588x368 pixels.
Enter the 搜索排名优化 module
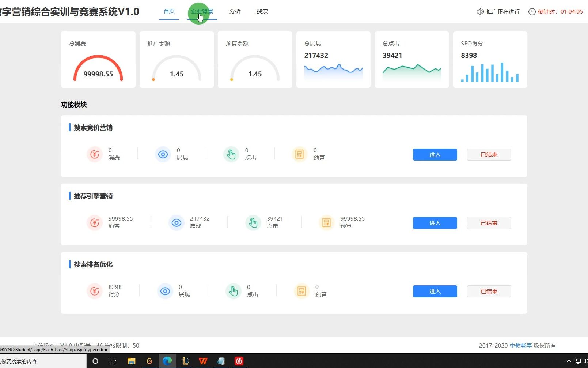pos(435,291)
